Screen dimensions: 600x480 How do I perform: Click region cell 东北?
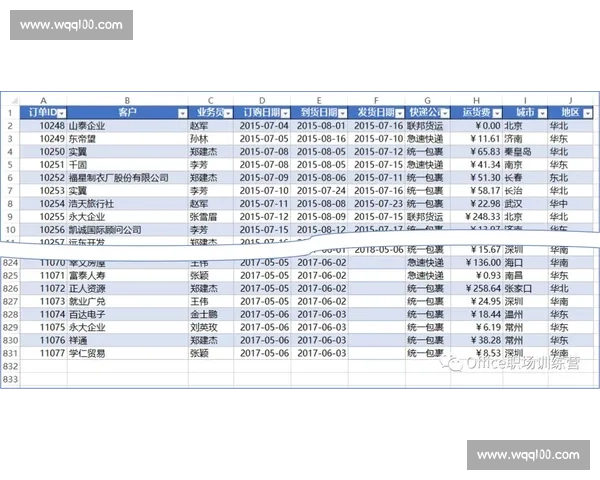coord(570,178)
